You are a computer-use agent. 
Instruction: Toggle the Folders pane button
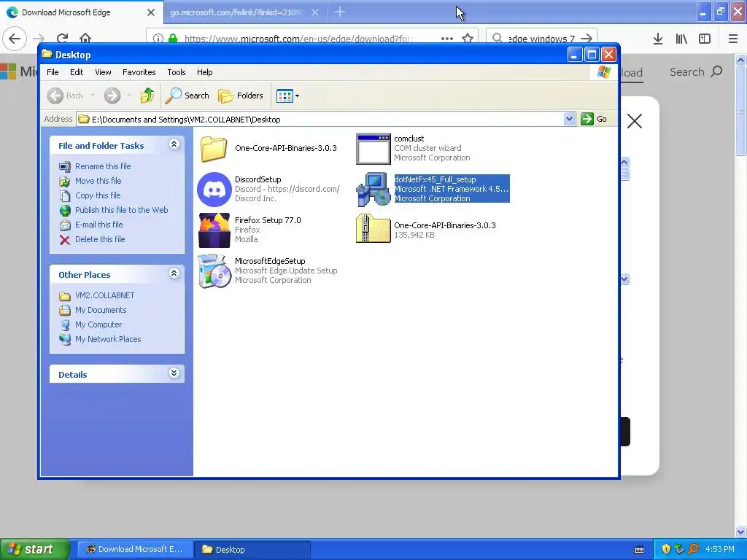tap(241, 96)
